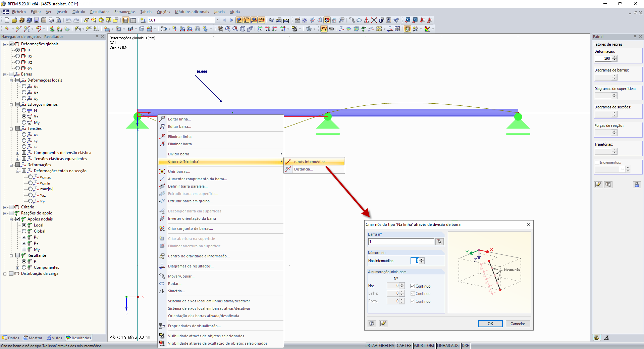Open the Resultados menu
This screenshot has height=349, width=644.
[100, 12]
